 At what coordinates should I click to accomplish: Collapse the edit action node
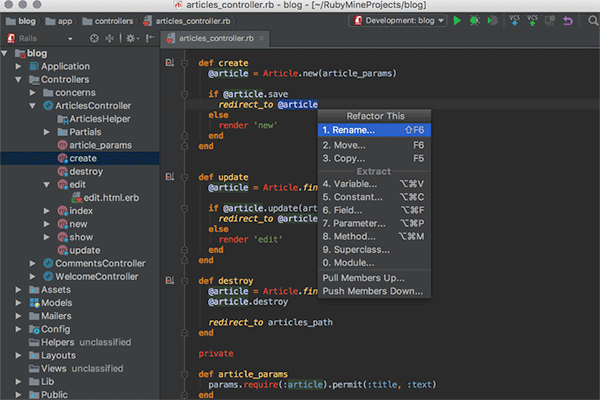click(46, 184)
